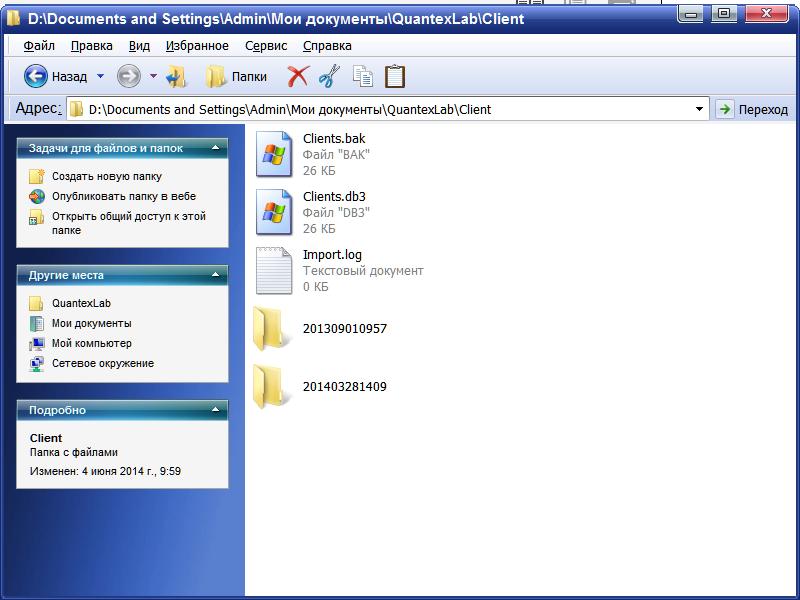Go up one folder level icon
Image resolution: width=800 pixels, height=600 pixels.
coord(177,77)
